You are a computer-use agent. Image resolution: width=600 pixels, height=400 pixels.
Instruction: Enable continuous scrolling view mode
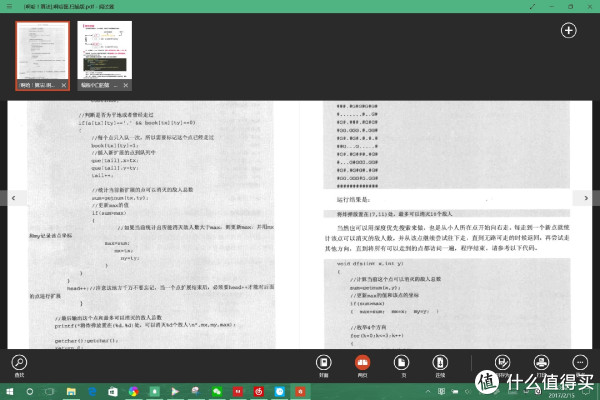440,362
